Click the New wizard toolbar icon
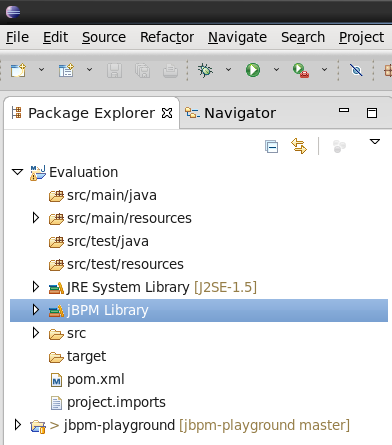Screen dimensions: 392x445 (18, 70)
